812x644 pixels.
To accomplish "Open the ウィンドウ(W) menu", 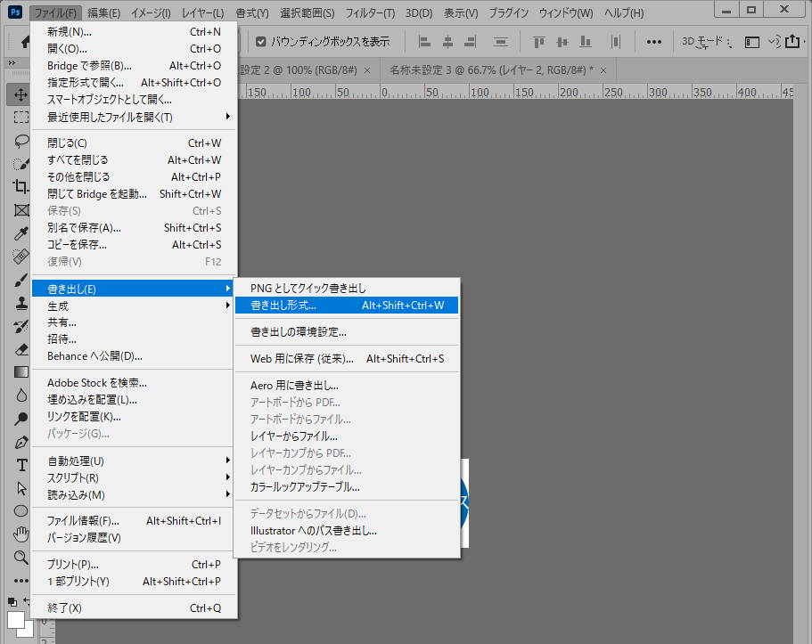I will (x=565, y=13).
